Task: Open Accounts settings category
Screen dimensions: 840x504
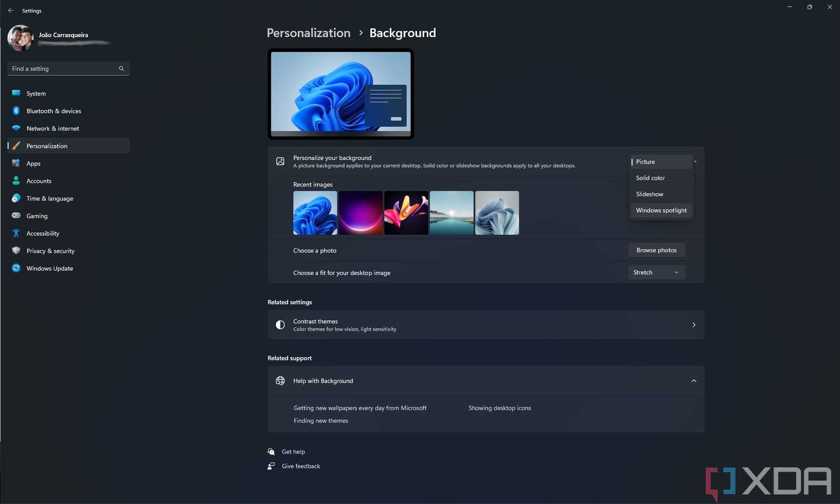Action: tap(68, 181)
